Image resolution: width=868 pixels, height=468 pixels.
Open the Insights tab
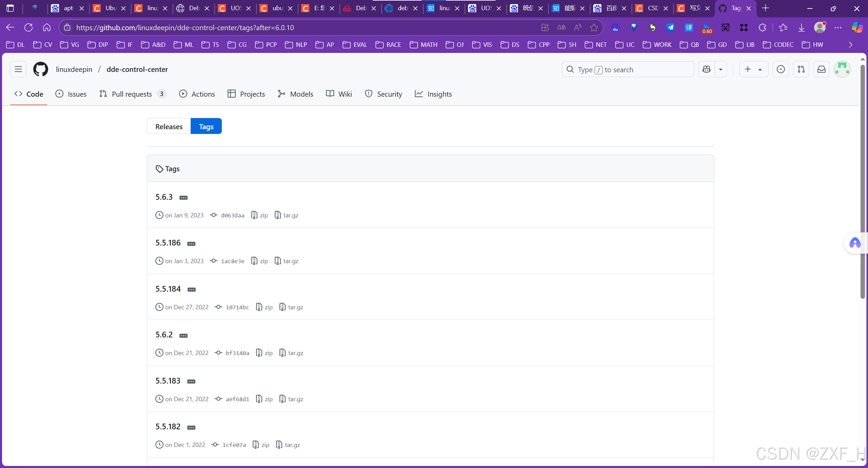tap(433, 94)
